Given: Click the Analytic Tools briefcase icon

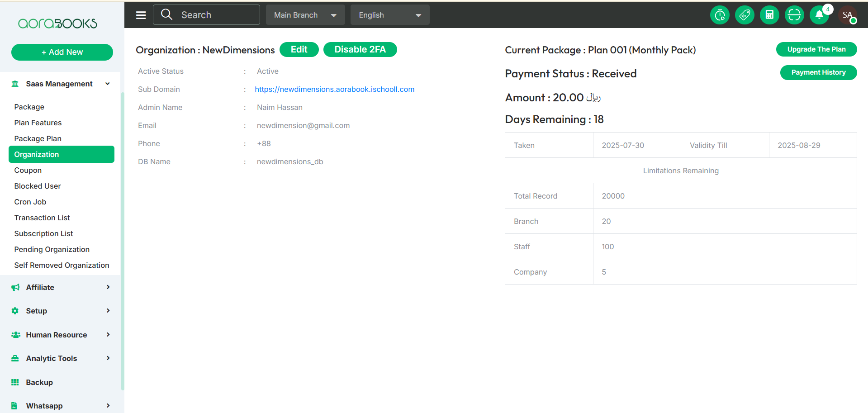Looking at the screenshot, I should (x=15, y=358).
